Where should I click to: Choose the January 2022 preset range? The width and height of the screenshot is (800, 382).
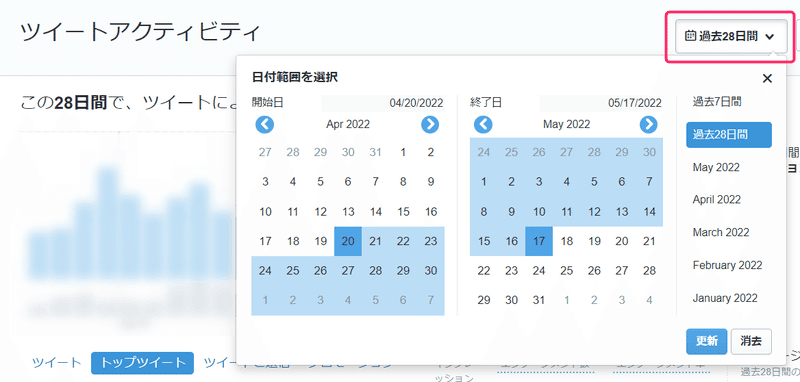(x=724, y=298)
